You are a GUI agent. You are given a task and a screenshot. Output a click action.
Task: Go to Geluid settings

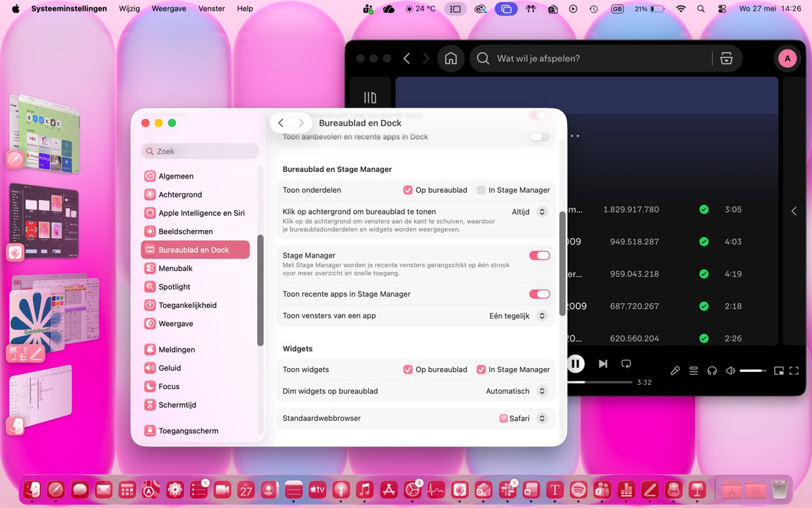click(195, 368)
